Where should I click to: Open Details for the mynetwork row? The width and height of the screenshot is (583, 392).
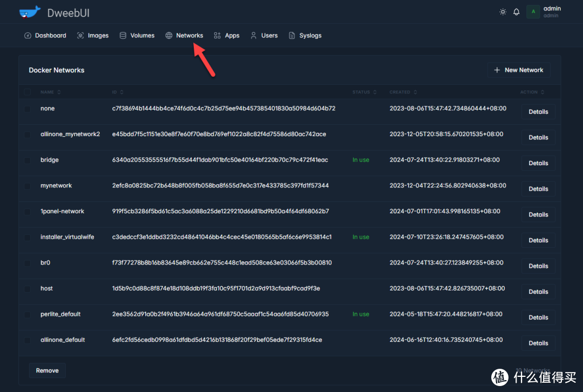(538, 189)
